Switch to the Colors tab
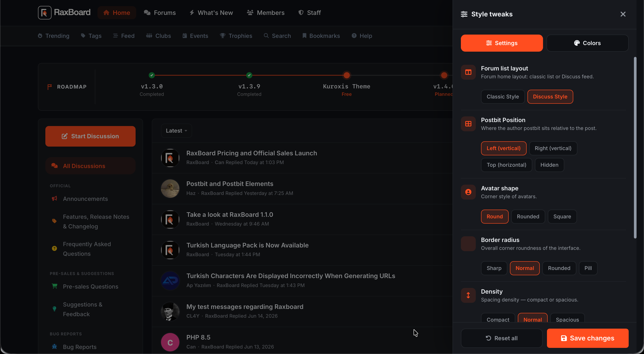Viewport: 644px width, 354px height. click(587, 43)
